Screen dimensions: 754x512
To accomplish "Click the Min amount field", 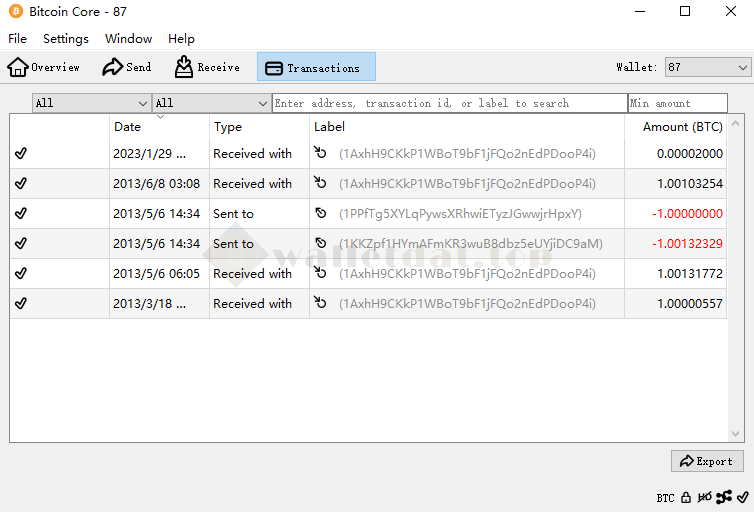I will (677, 103).
